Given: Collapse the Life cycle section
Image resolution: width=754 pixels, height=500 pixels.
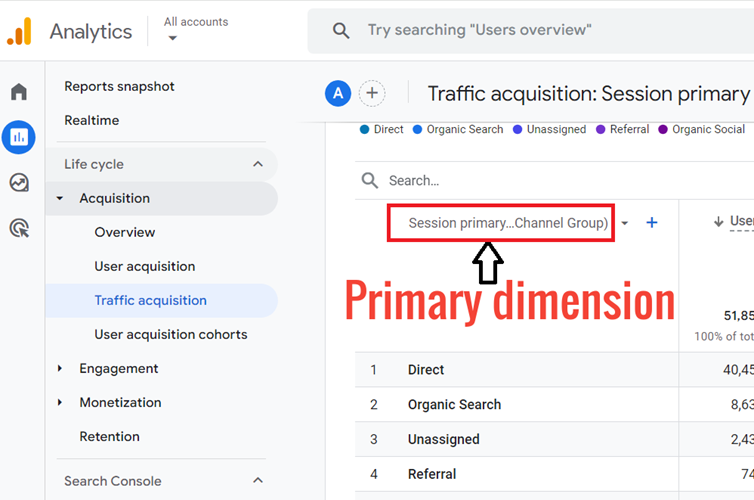Looking at the screenshot, I should (x=258, y=164).
